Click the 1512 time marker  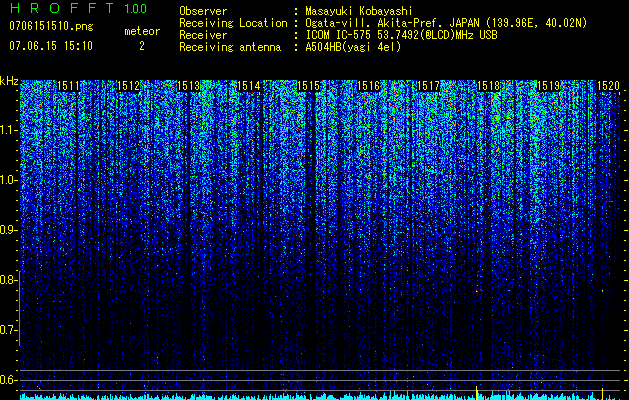click(x=128, y=86)
